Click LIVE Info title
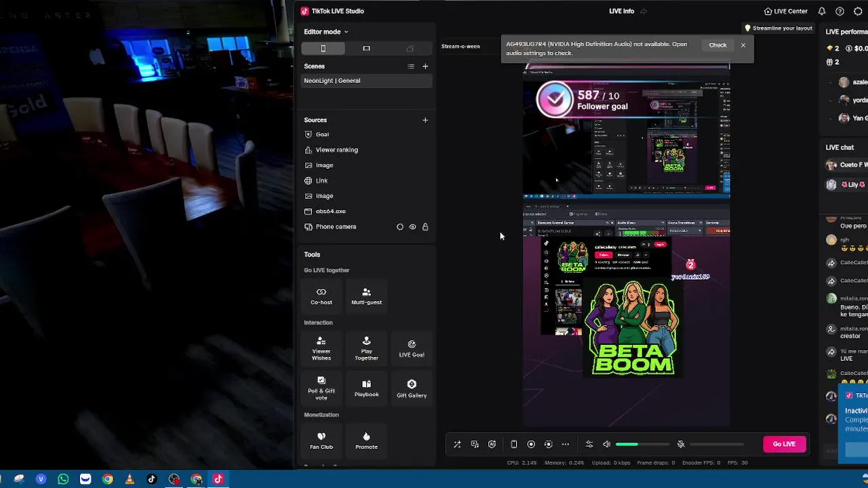The height and width of the screenshot is (488, 868). coord(621,12)
